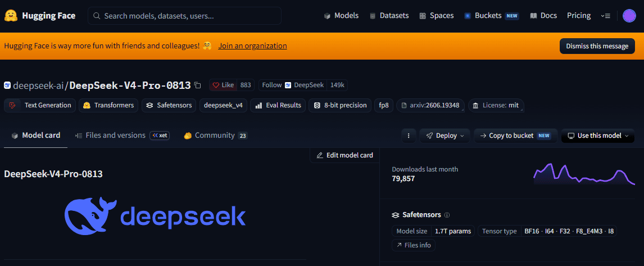Switch to the Community tab
The image size is (644, 266).
[x=216, y=136]
